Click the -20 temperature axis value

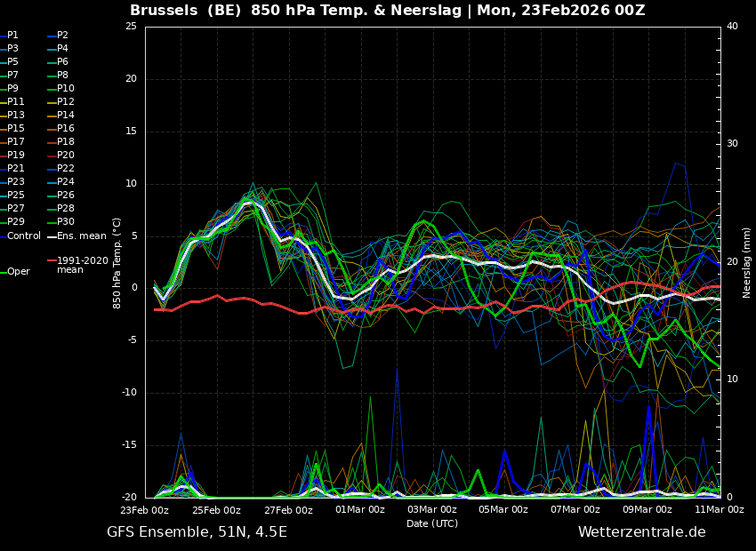coord(130,498)
